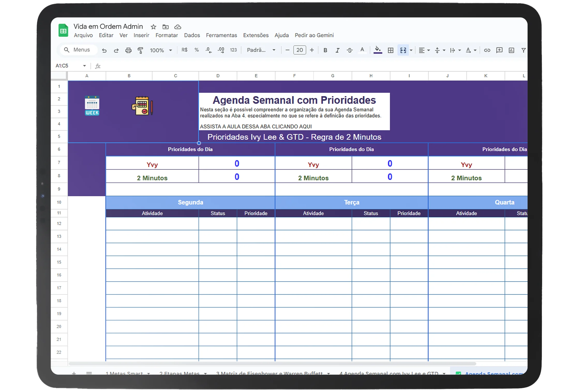
Task: Toggle bold formatting
Action: pyautogui.click(x=325, y=50)
